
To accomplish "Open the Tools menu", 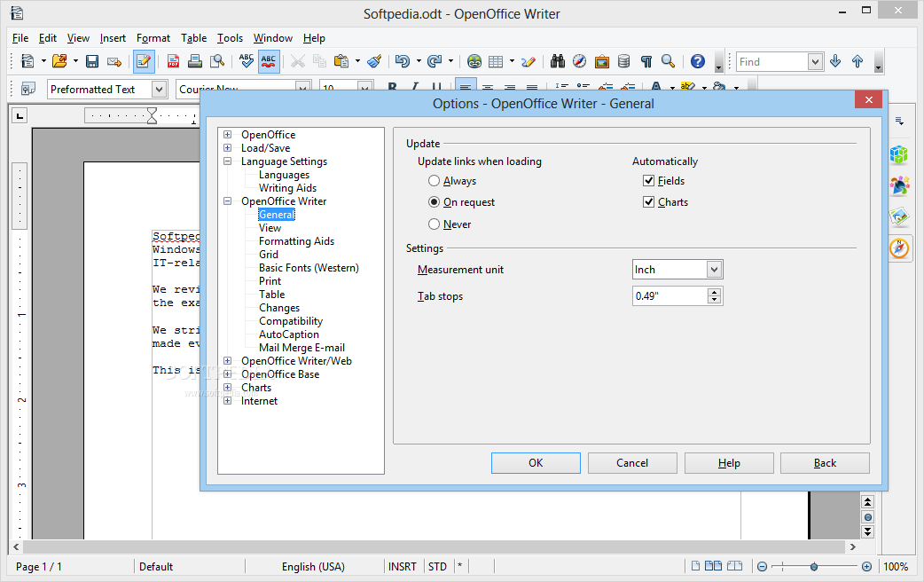I will (230, 38).
